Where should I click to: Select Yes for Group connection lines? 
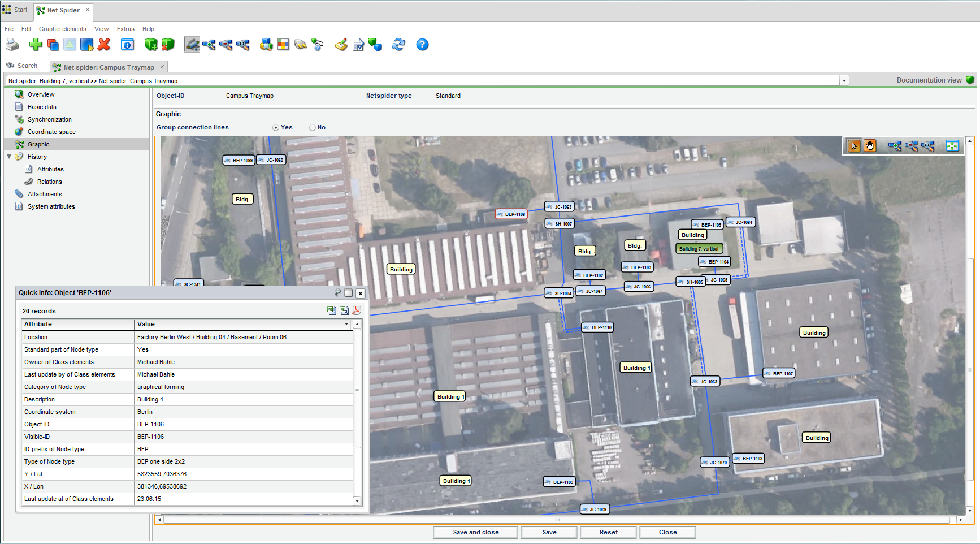[276, 128]
